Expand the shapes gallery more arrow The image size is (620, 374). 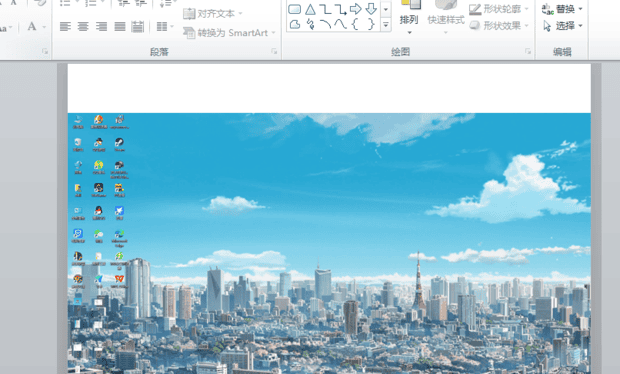point(386,25)
